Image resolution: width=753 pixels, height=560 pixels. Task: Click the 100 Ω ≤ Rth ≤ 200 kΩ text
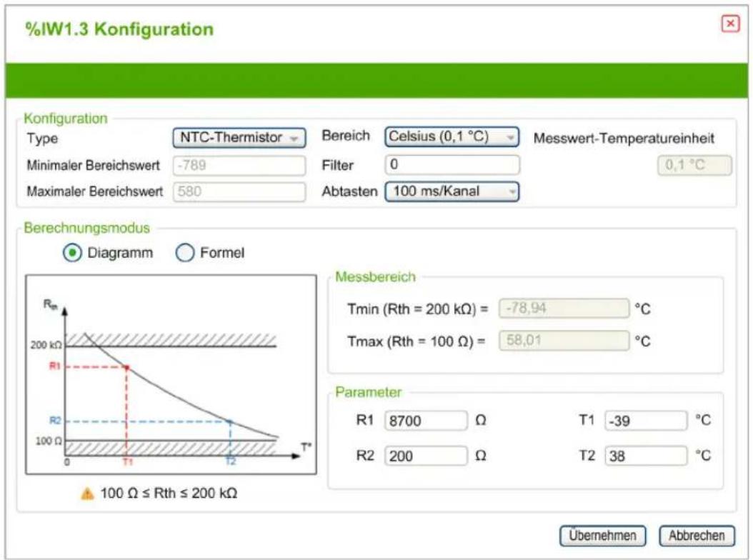[169, 494]
